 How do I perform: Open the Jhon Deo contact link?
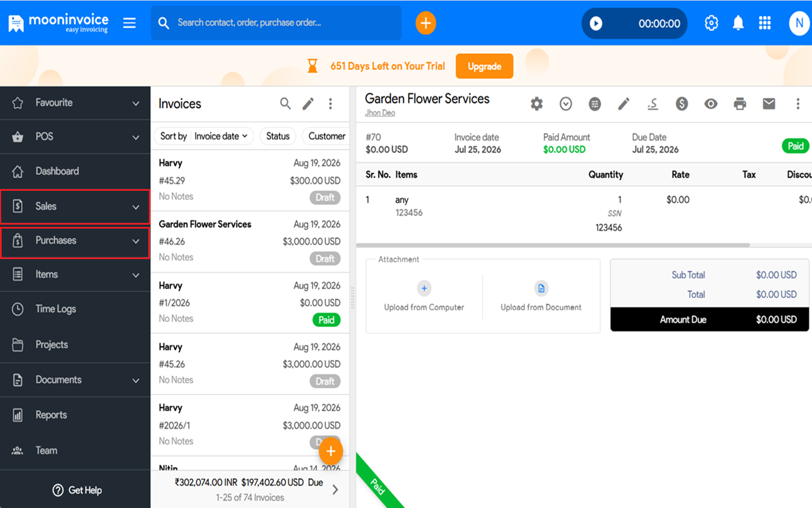(380, 113)
